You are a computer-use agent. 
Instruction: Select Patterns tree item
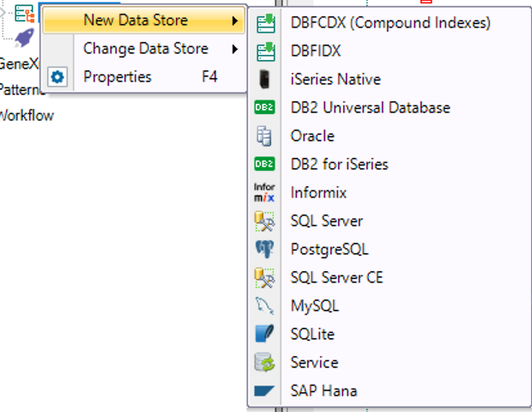point(21,90)
